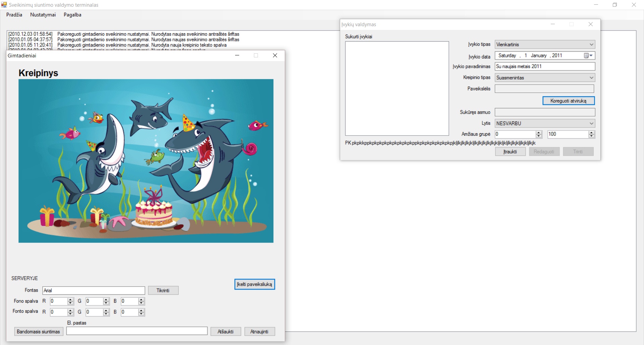The width and height of the screenshot is (644, 345).
Task: Open the Įvykio tipas dropdown
Action: (x=591, y=44)
